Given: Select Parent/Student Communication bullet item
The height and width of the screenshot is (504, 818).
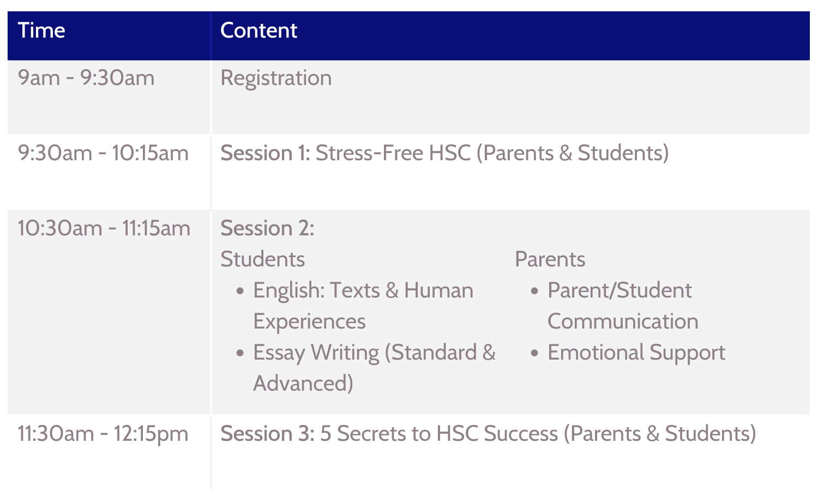Looking at the screenshot, I should (x=614, y=306).
